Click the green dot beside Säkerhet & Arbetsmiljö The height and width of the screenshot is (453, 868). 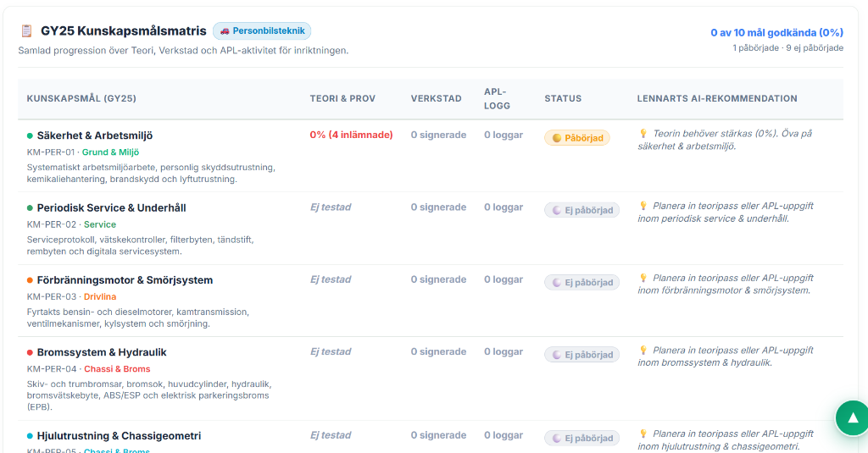click(30, 135)
